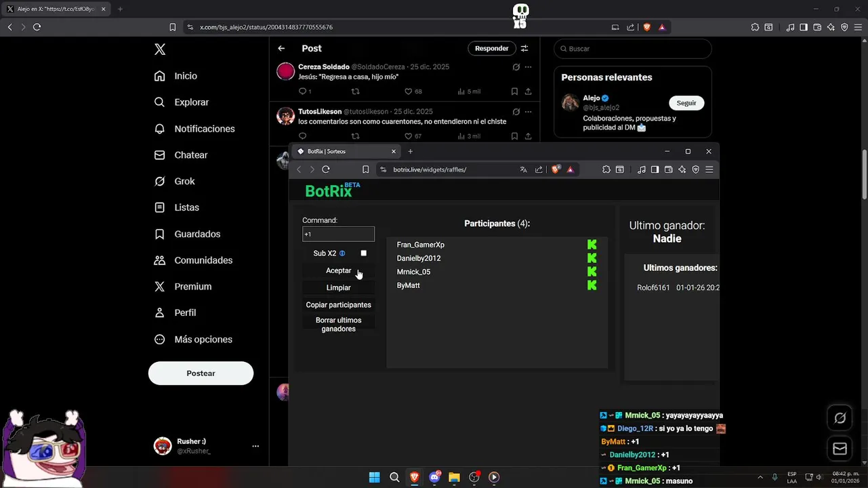The width and height of the screenshot is (868, 488).
Task: Open Perfil in the X sidebar
Action: [175, 312]
